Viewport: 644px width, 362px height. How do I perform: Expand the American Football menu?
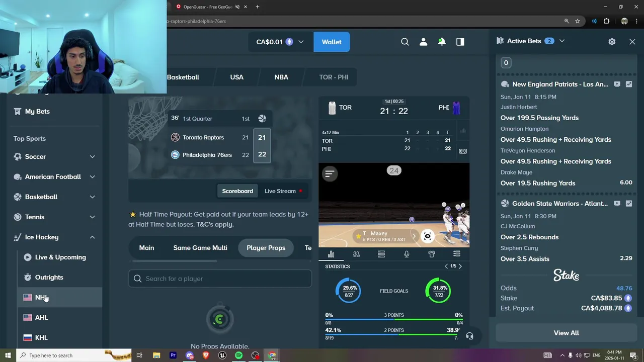click(92, 177)
